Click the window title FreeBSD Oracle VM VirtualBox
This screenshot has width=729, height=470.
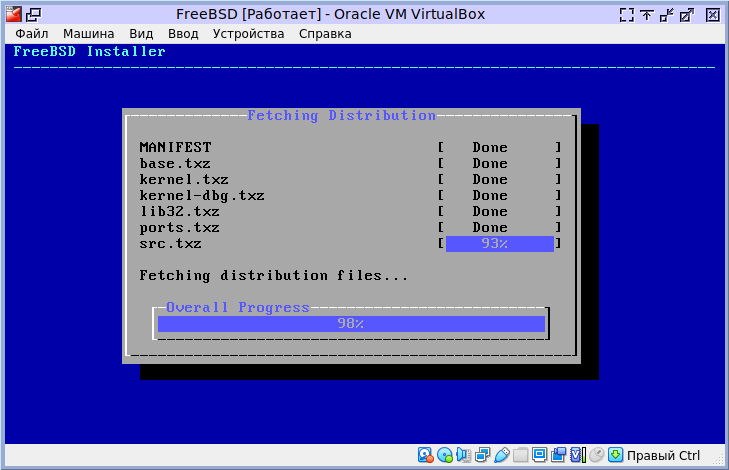point(330,14)
